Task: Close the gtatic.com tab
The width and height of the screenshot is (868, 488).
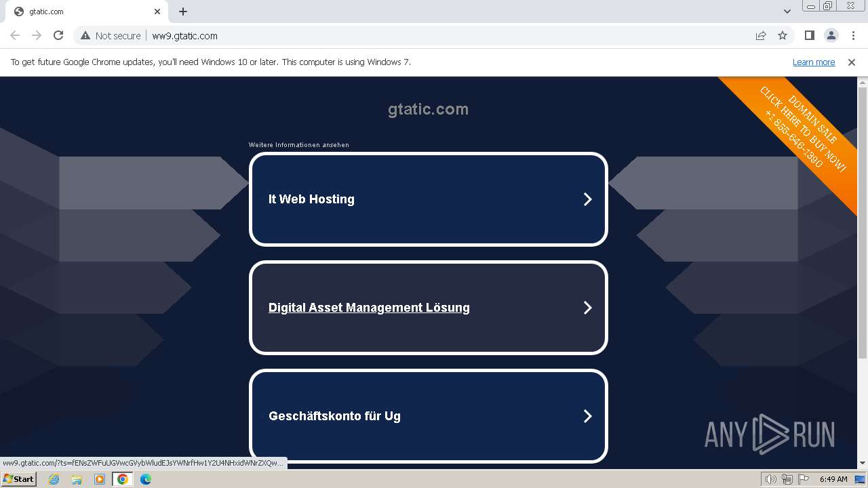Action: pyautogui.click(x=157, y=12)
